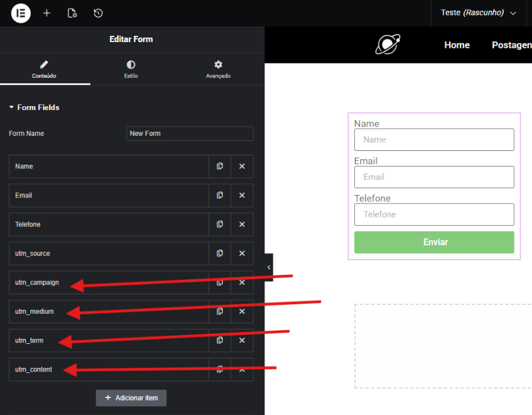Click the add element plus icon
The width and height of the screenshot is (532, 415).
coord(46,13)
